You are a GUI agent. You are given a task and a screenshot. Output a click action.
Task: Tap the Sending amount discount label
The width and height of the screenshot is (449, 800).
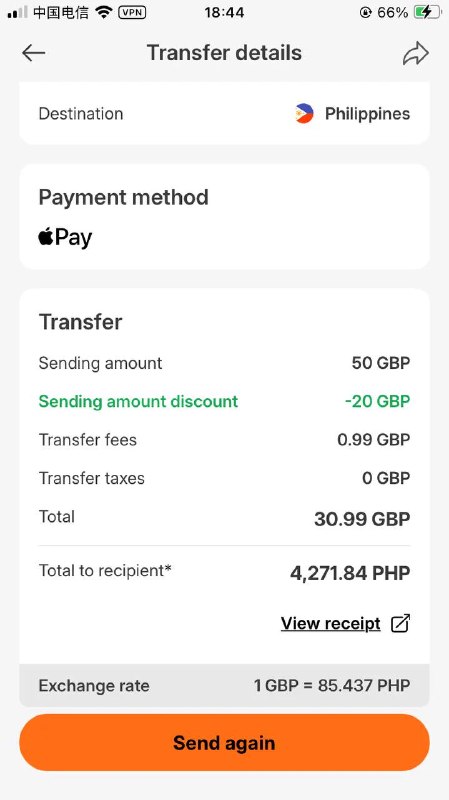138,402
